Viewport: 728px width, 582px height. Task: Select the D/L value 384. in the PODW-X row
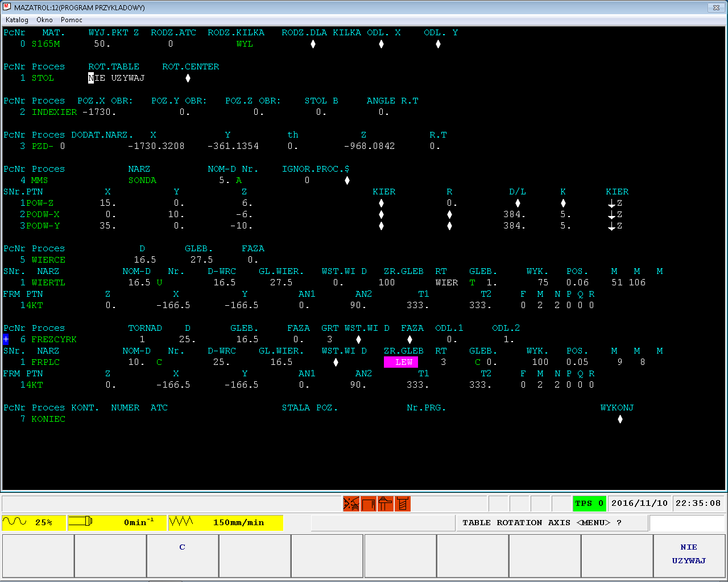[x=515, y=214]
